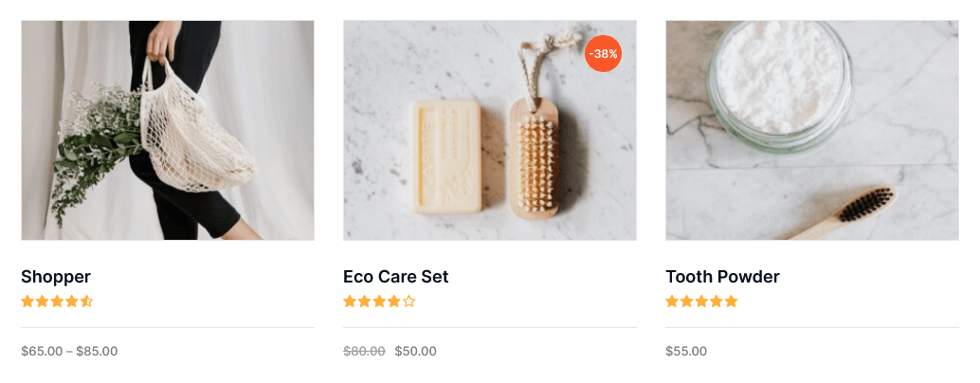The width and height of the screenshot is (980, 383).
Task: Click the first star under Shopper
Action: pos(27,301)
